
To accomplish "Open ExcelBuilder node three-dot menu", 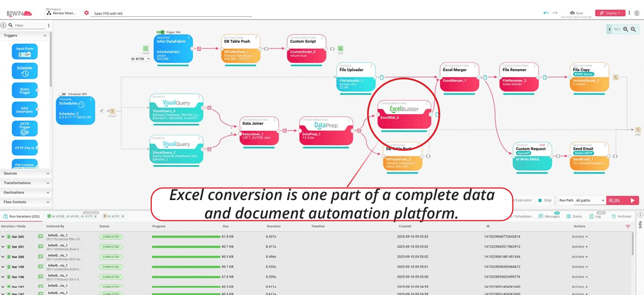I will click(x=427, y=103).
